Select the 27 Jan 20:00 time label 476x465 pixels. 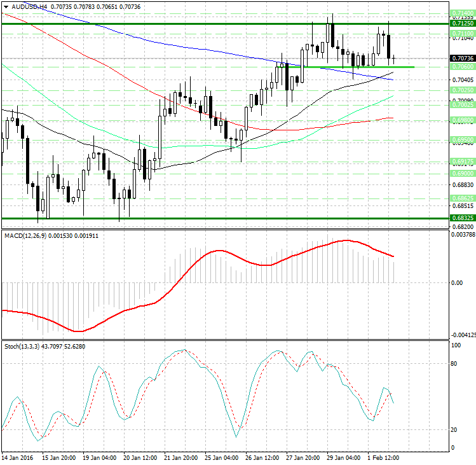pyautogui.click(x=303, y=457)
